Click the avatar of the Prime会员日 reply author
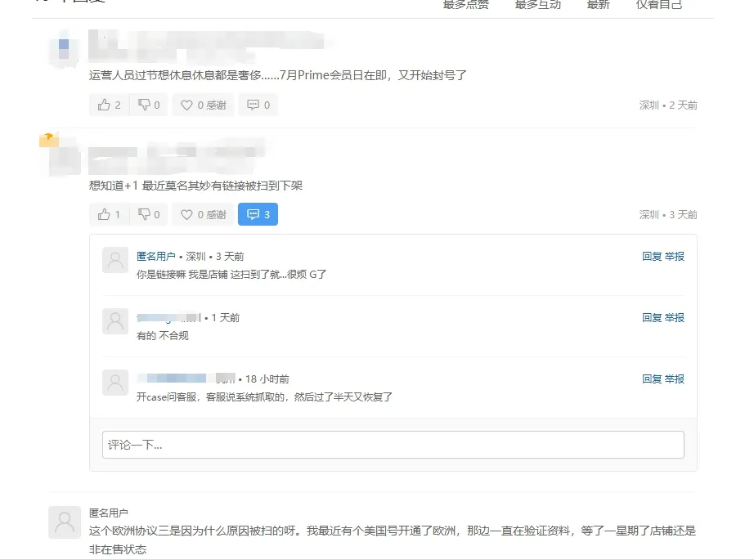The image size is (754, 560). tap(65, 49)
